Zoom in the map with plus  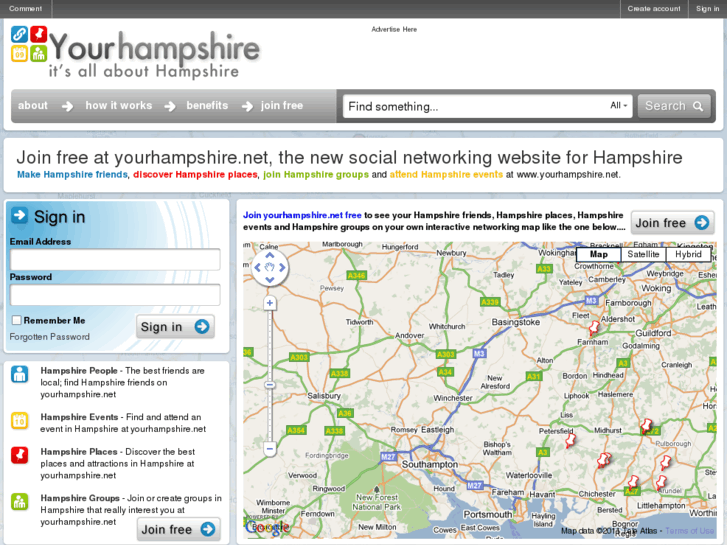[x=270, y=303]
